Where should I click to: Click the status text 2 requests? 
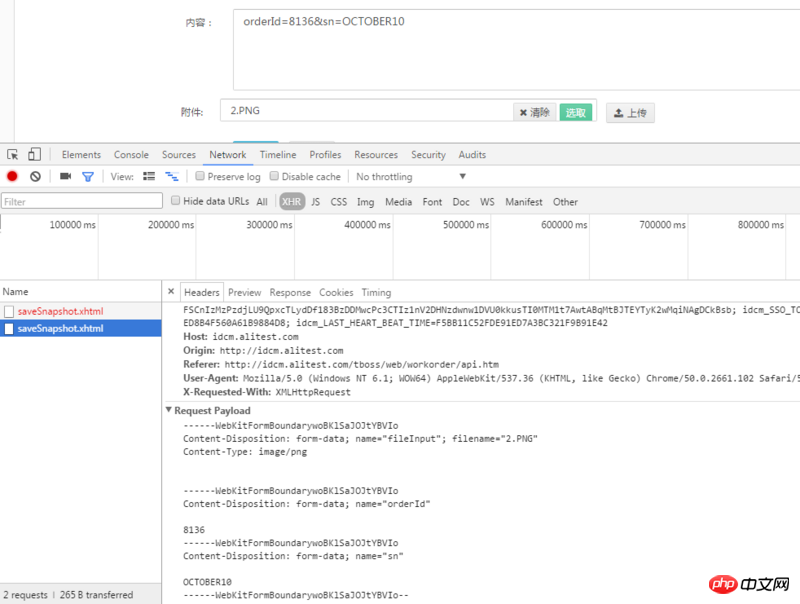(25, 595)
